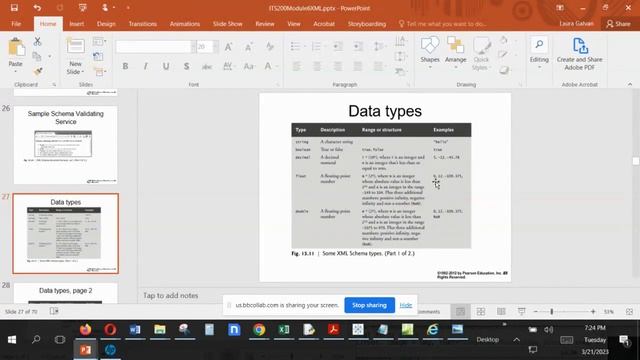Switch to Slide Sorter view

pyautogui.click(x=481, y=311)
